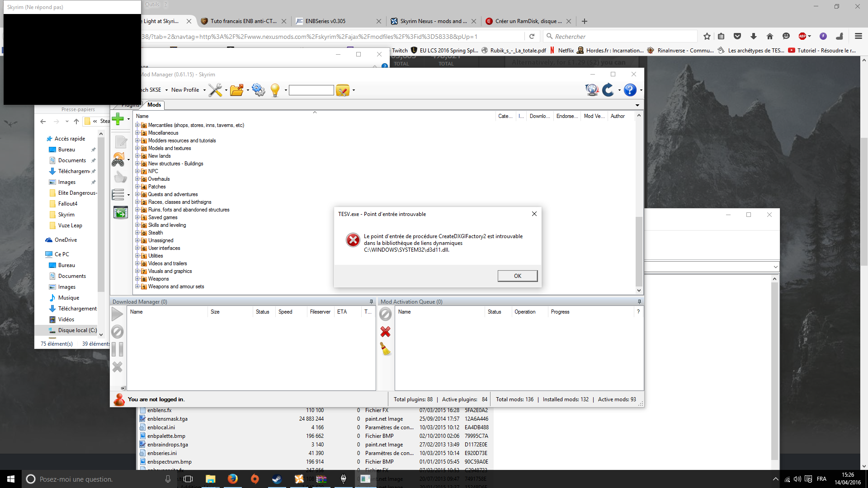Open the blue gear settings icon

click(x=258, y=90)
